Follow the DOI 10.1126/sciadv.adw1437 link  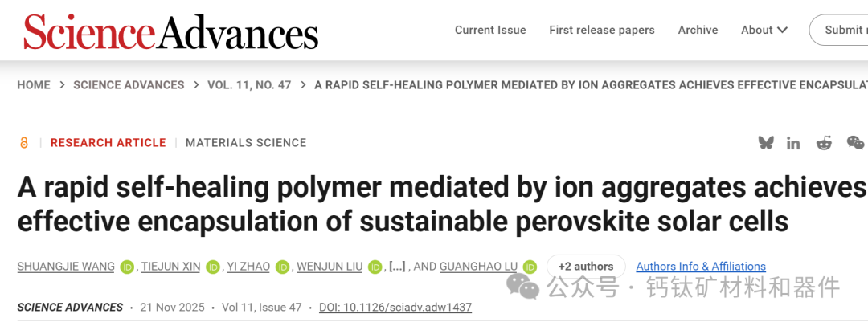(395, 308)
